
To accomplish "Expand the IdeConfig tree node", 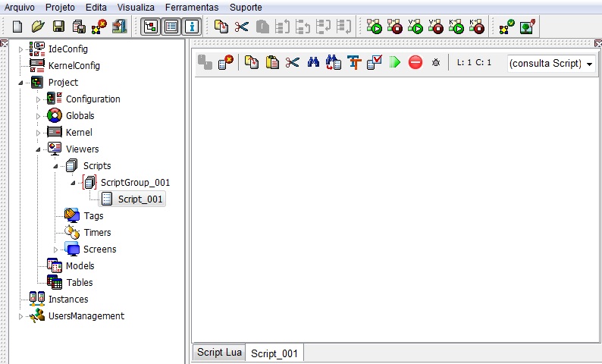I will point(20,49).
